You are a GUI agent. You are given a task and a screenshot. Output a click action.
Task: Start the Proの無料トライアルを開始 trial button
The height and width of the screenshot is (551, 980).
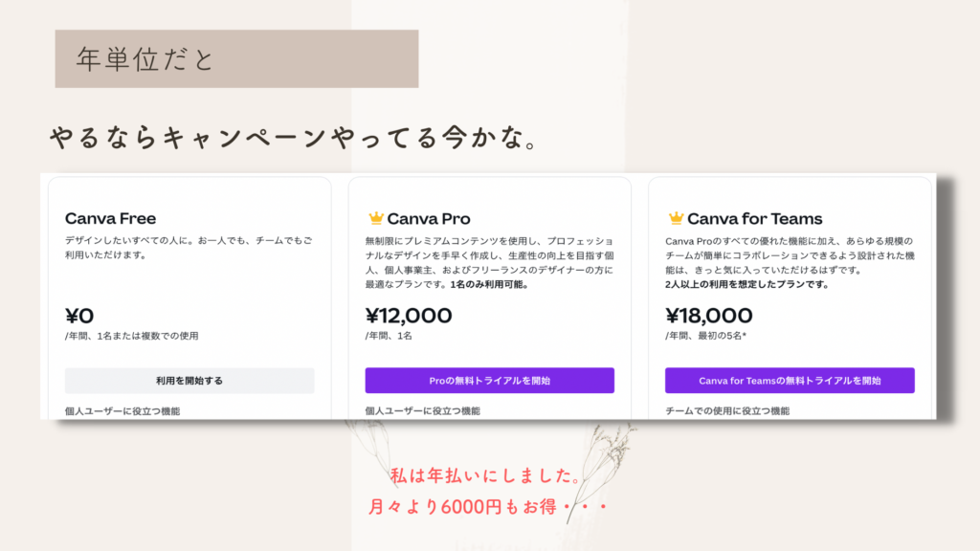[x=489, y=381]
